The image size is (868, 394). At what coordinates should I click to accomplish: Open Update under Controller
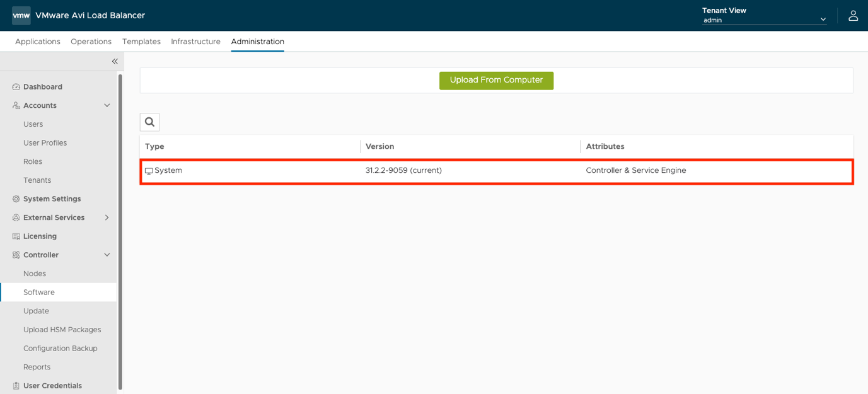click(36, 311)
